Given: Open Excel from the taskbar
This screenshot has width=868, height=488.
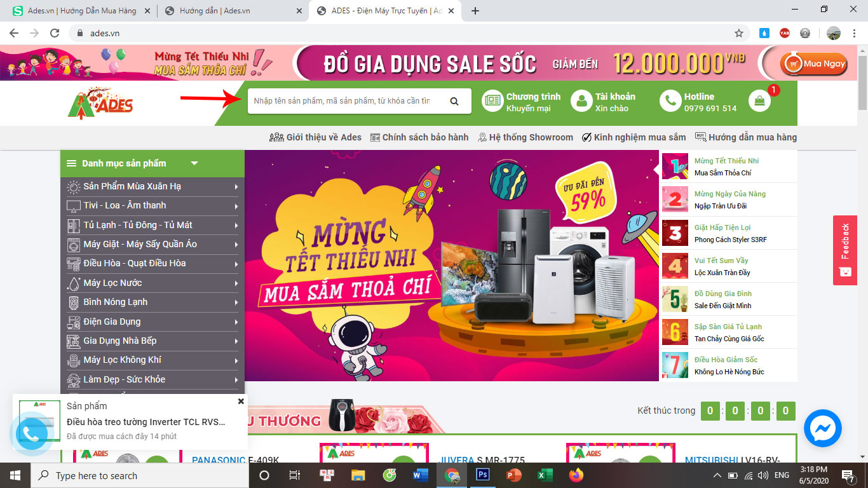Looking at the screenshot, I should point(545,475).
